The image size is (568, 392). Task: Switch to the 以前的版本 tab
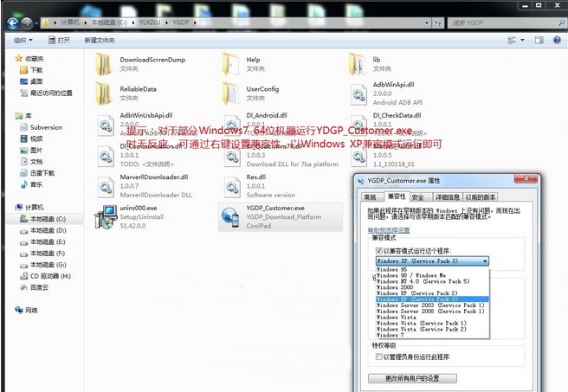pyautogui.click(x=481, y=197)
